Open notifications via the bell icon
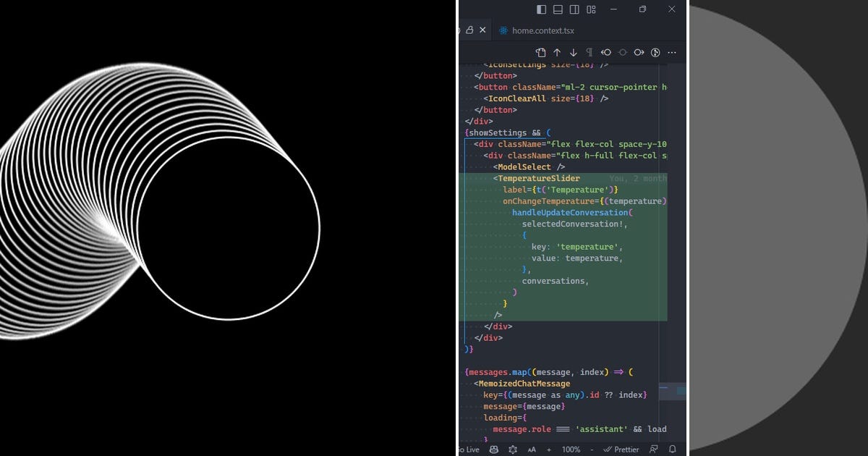Screen dimensions: 868x456 tap(673, 449)
